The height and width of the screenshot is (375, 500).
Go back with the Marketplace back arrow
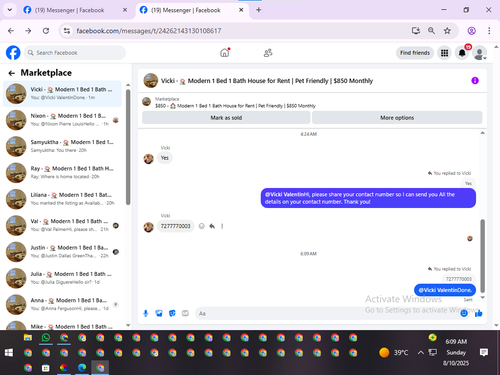pyautogui.click(x=12, y=73)
